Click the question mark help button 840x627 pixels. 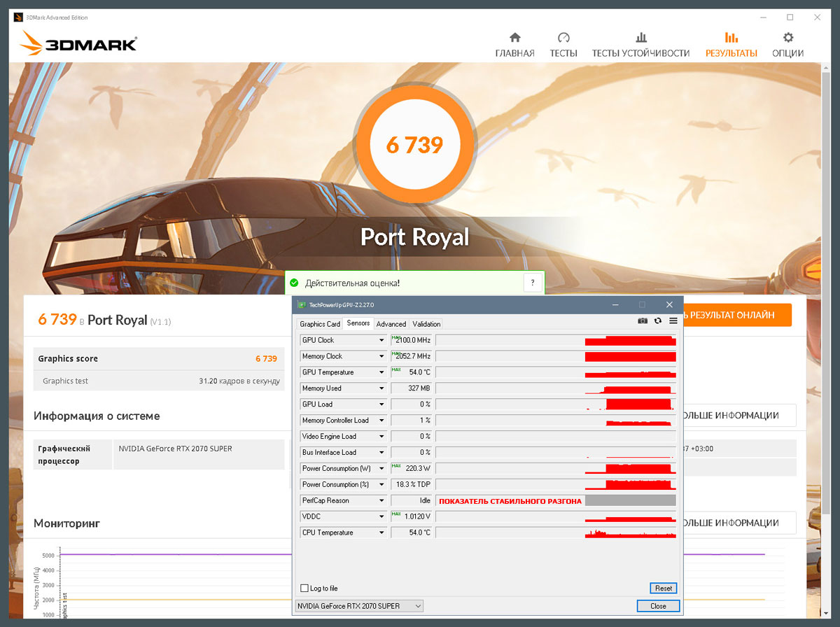coord(533,283)
